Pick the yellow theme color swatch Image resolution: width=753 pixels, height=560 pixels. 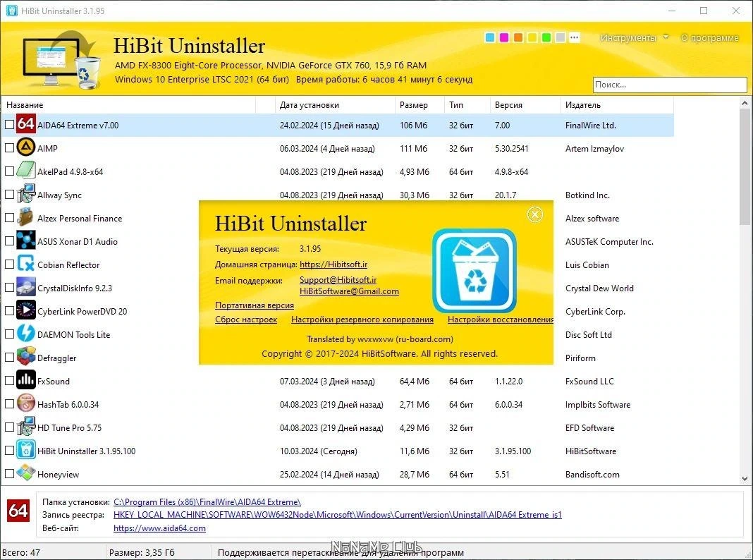click(x=532, y=37)
